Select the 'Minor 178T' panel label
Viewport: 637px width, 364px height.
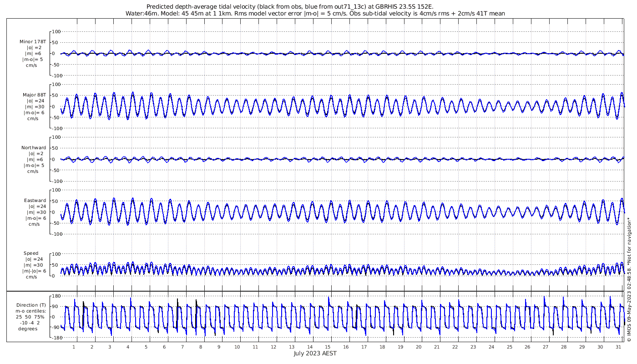tap(33, 42)
